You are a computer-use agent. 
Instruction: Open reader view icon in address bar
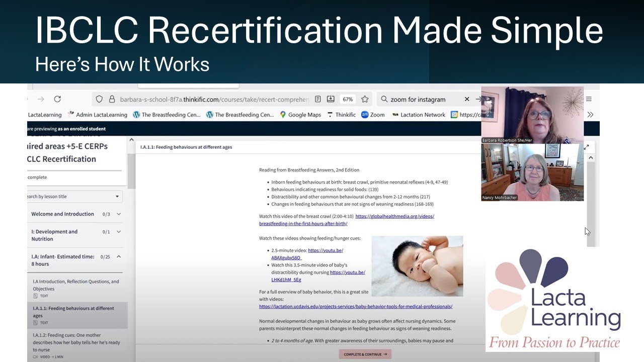pos(318,99)
